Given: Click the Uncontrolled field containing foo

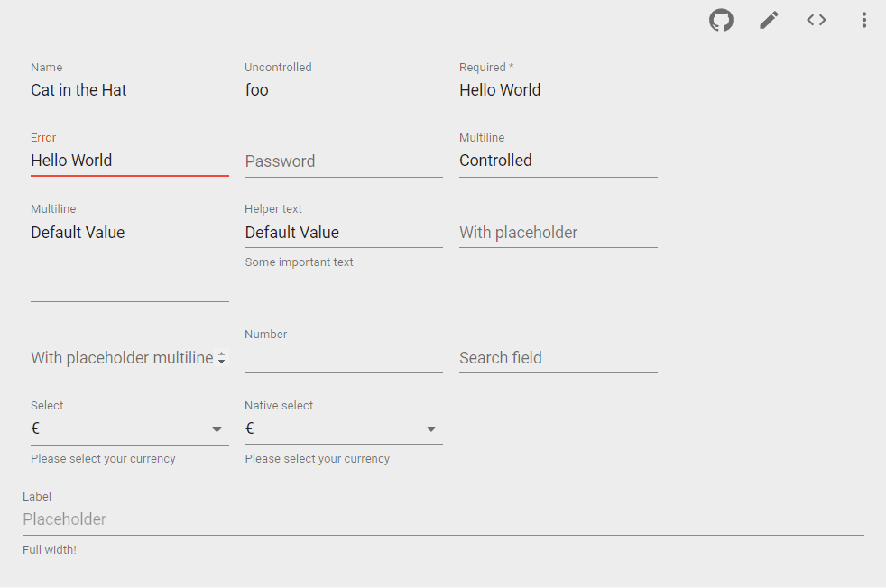Looking at the screenshot, I should [344, 90].
